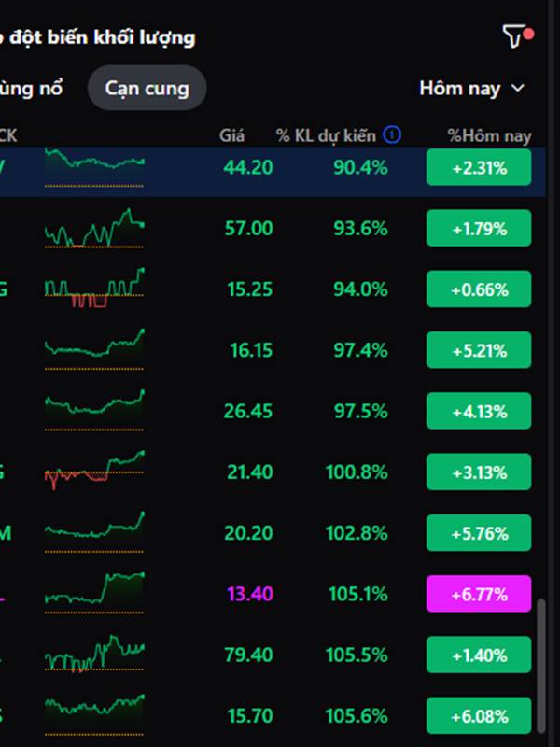Sort by the "%Hôm nay" column header
The width and height of the screenshot is (560, 747).
point(488,136)
